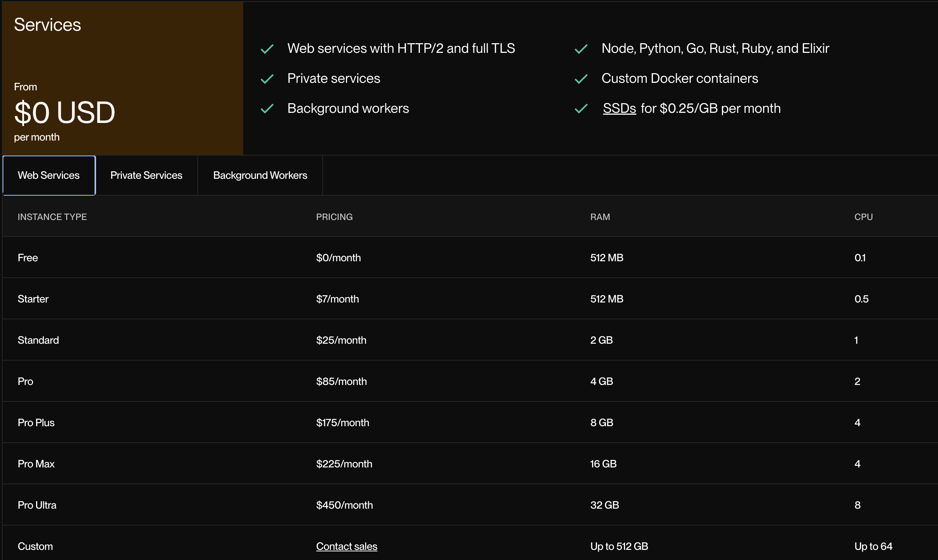938x560 pixels.
Task: Open the SSDs pricing link
Action: [619, 108]
